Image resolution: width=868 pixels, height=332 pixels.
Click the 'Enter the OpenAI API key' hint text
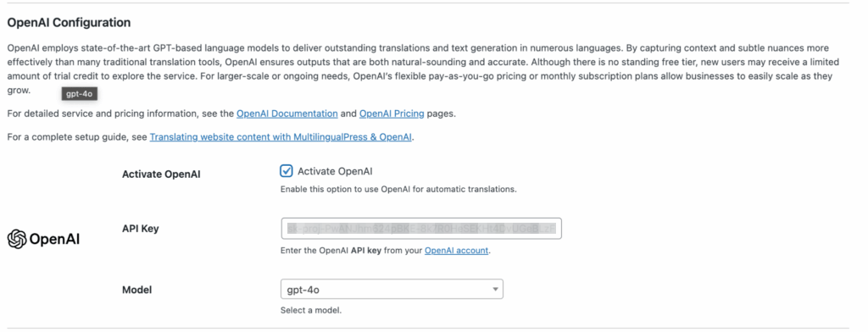point(386,251)
